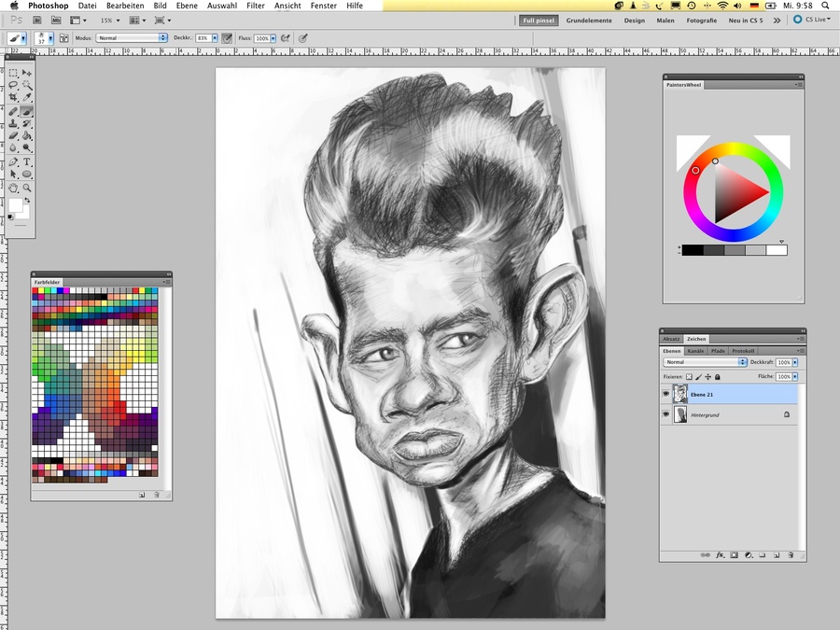Open the Bearbeiten menu

(125, 6)
